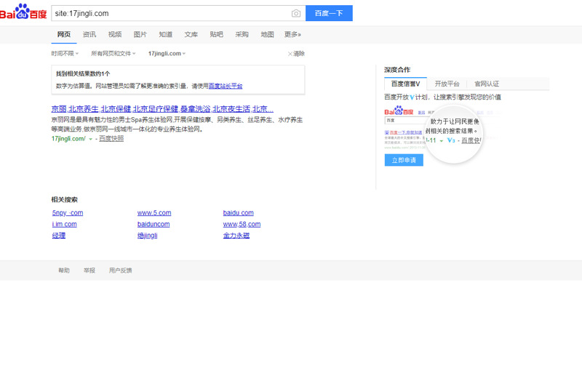The width and height of the screenshot is (582, 392).
Task: Click the 立即申请 button
Action: point(404,160)
